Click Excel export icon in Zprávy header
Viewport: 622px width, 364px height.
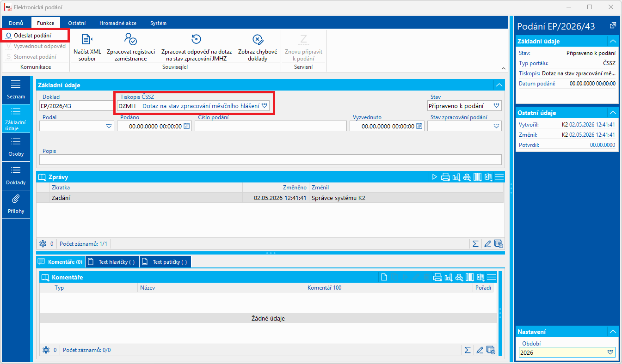pos(488,177)
